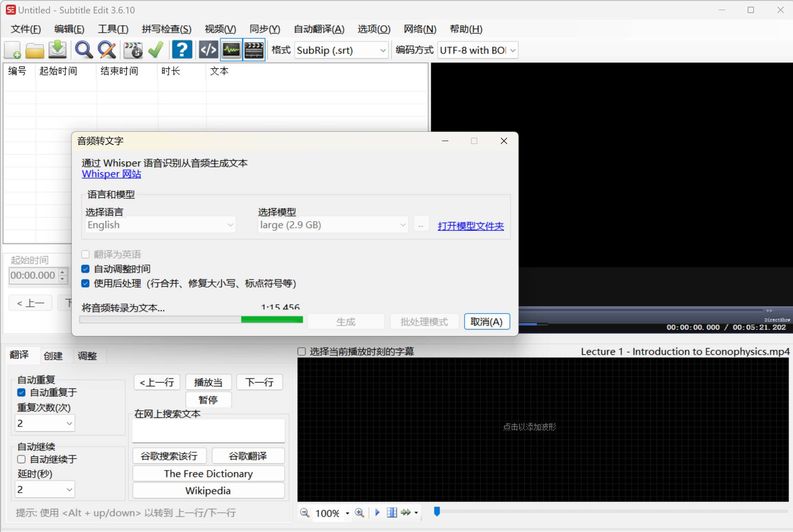The height and width of the screenshot is (532, 793).
Task: Disable the 自动调整时间 checkbox
Action: coord(85,269)
